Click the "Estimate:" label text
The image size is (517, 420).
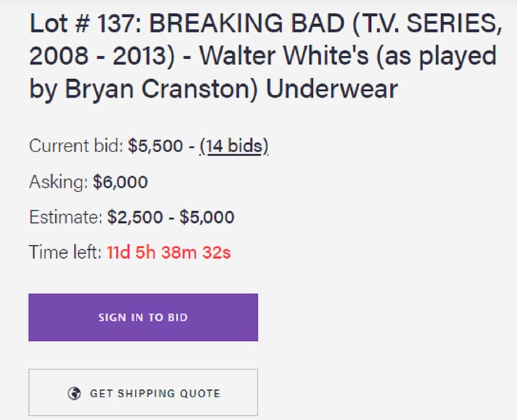tap(65, 218)
